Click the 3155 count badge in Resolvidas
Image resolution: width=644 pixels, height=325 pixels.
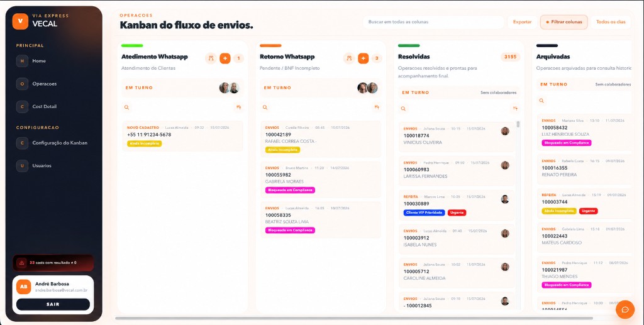(510, 57)
